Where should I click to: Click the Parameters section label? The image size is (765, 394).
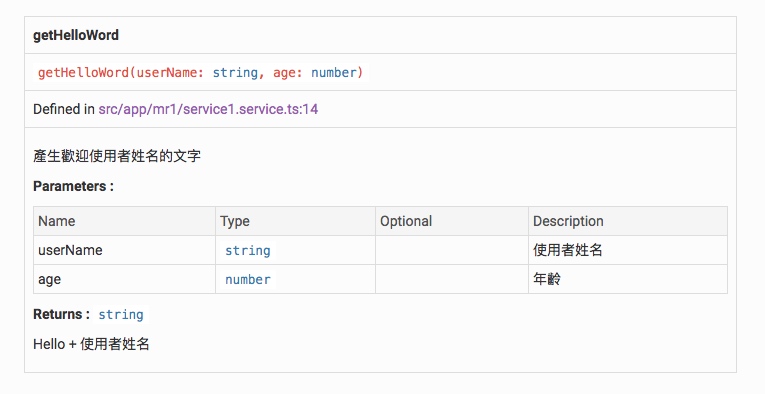point(73,186)
